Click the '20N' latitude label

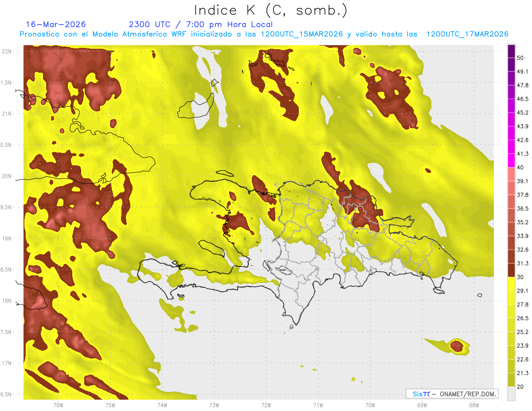(7, 176)
